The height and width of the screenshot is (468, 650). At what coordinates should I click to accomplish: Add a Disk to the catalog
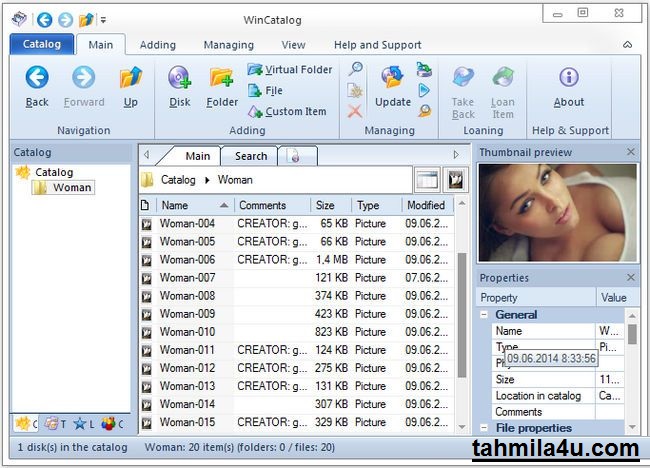pos(179,87)
